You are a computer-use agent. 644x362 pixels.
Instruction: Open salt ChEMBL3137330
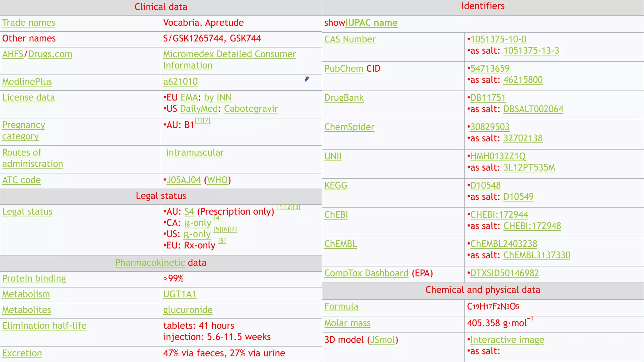(x=537, y=255)
